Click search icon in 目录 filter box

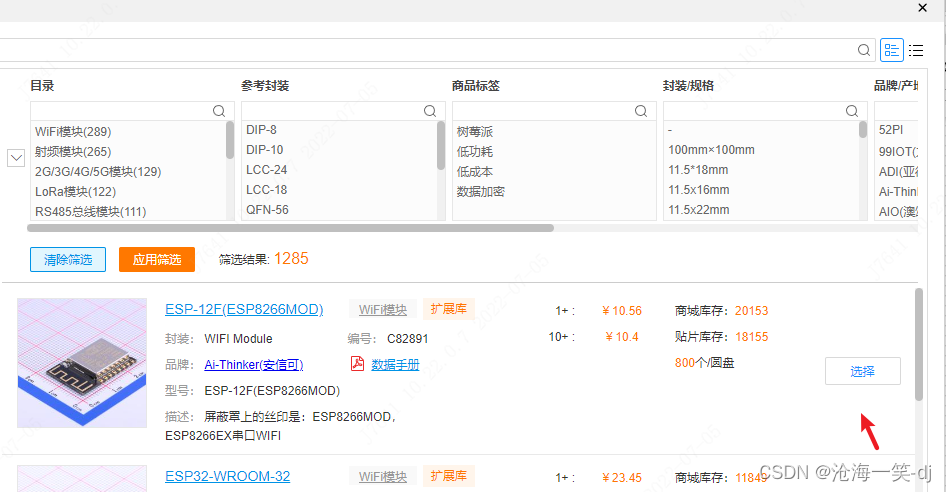point(219,110)
